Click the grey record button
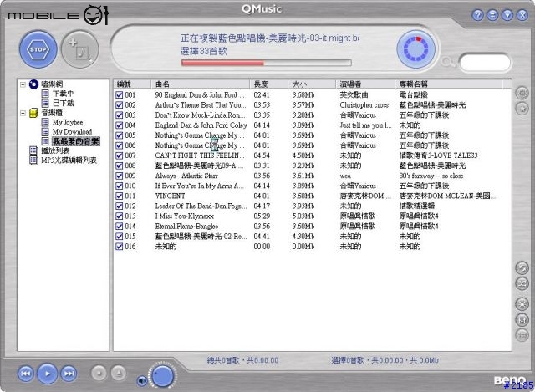This screenshot has height=392, width=535. pos(99,373)
